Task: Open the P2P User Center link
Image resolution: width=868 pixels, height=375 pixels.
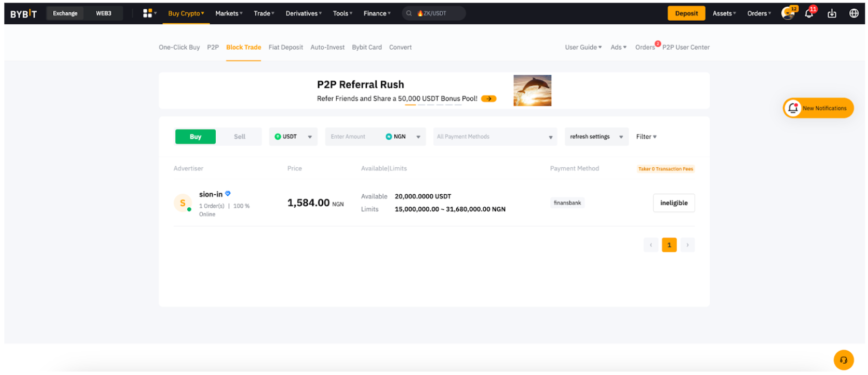Action: click(686, 47)
